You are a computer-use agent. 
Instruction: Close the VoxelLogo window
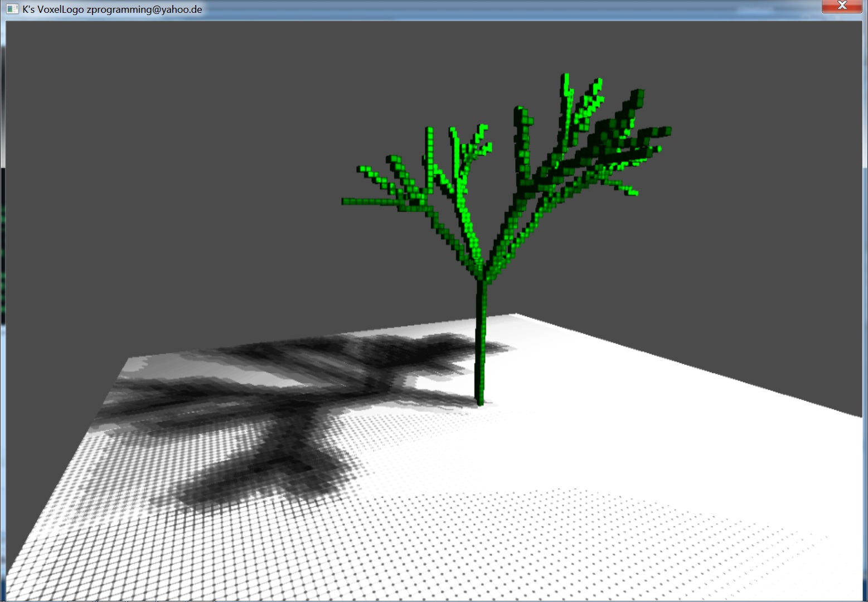[842, 6]
